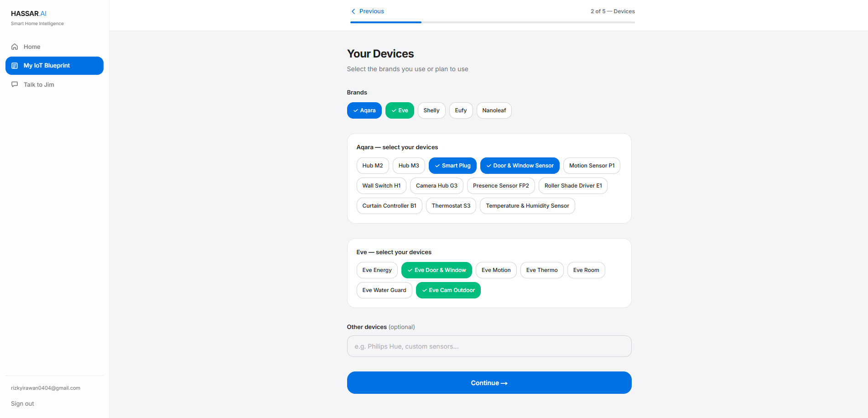868x418 pixels.
Task: Select the Eve Thermo device
Action: coord(542,270)
